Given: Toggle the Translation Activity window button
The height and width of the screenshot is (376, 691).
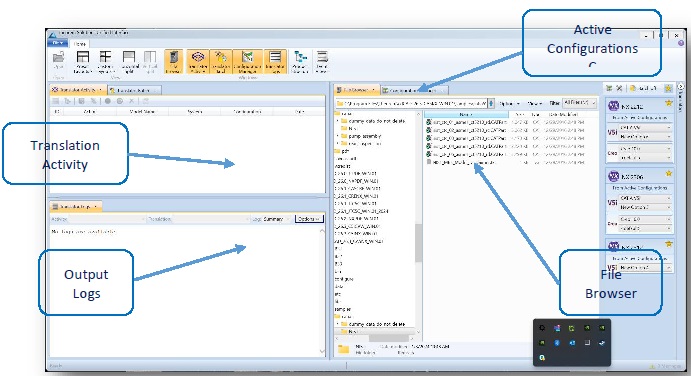Looking at the screenshot, I should tap(198, 62).
